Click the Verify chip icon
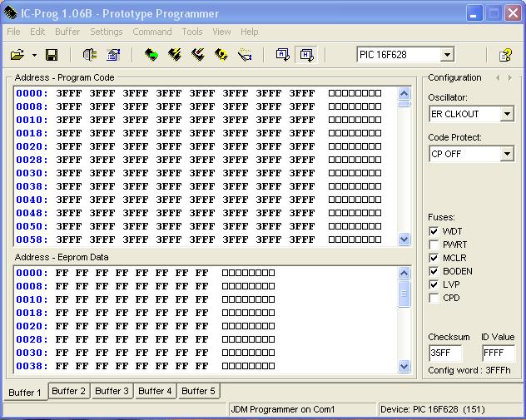 [x=221, y=55]
